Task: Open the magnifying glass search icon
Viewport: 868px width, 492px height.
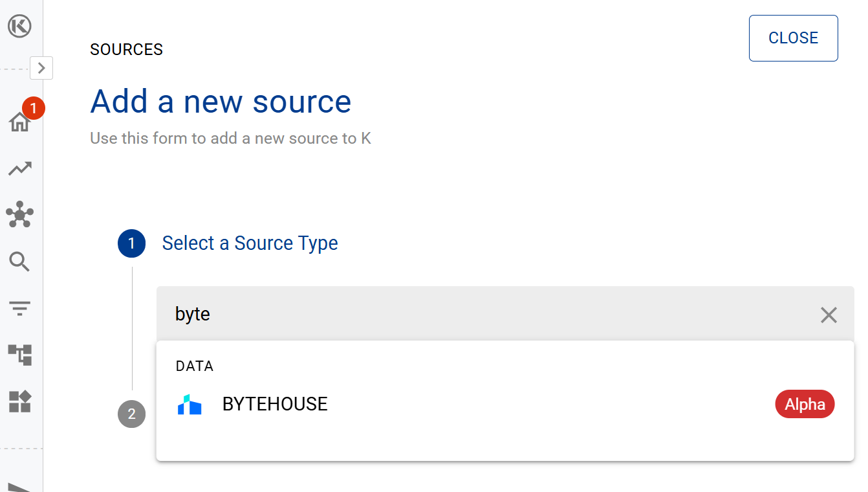Action: [x=20, y=262]
